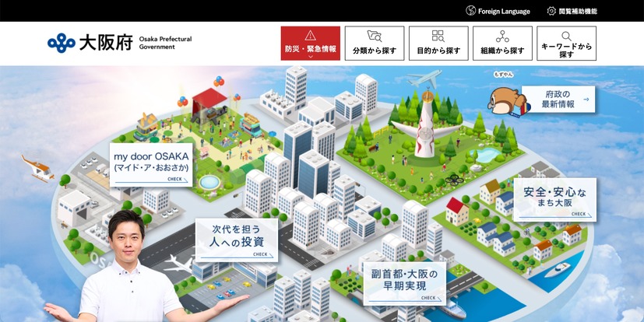Click the folder search icon
This screenshot has height=322, width=644.
click(375, 36)
